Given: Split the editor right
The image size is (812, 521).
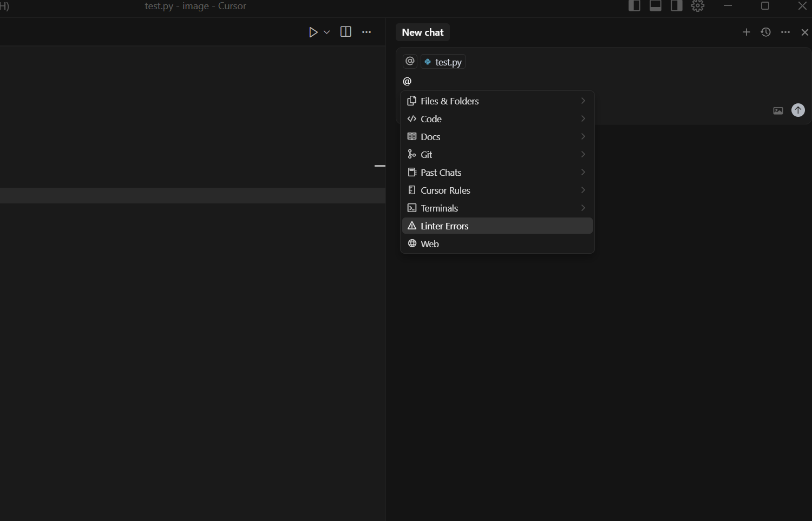Looking at the screenshot, I should point(345,32).
